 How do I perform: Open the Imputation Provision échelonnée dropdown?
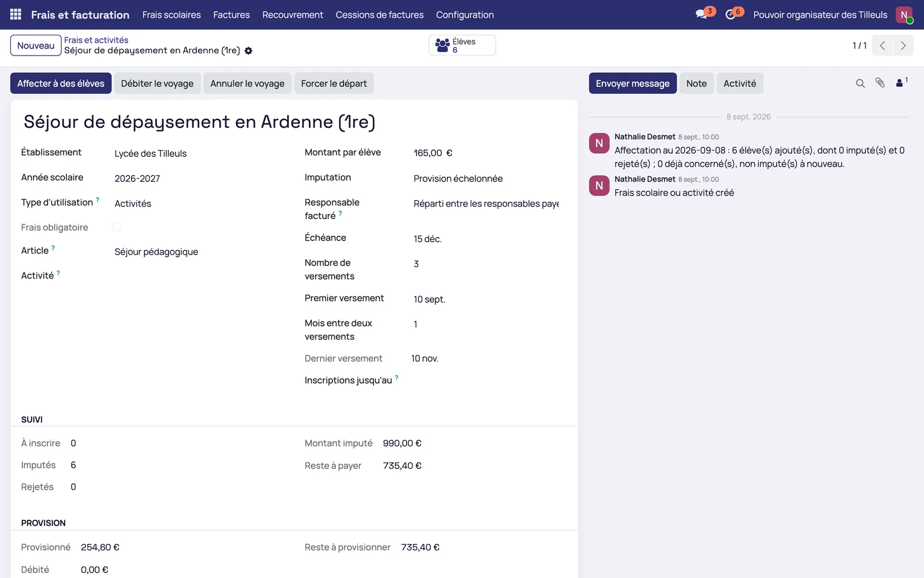[x=486, y=179]
